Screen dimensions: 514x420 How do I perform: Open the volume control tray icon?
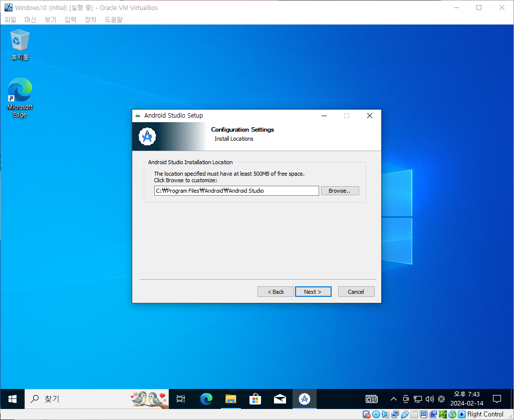point(429,398)
